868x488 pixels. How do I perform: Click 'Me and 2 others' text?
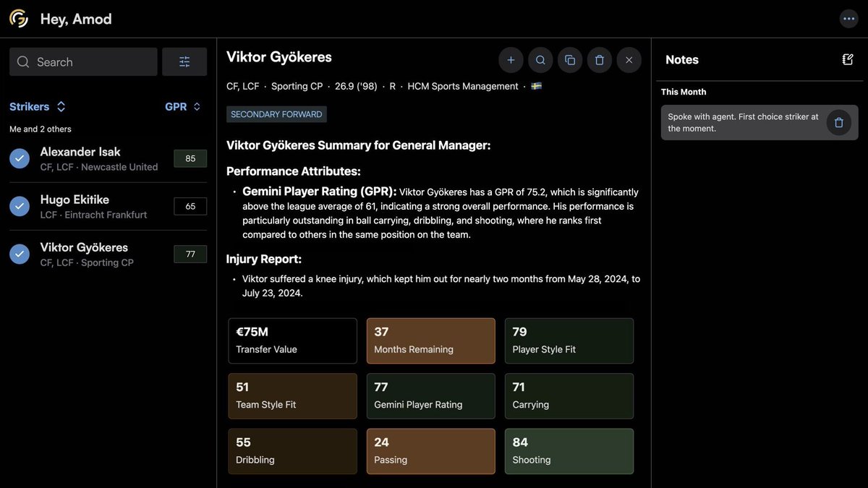(41, 129)
